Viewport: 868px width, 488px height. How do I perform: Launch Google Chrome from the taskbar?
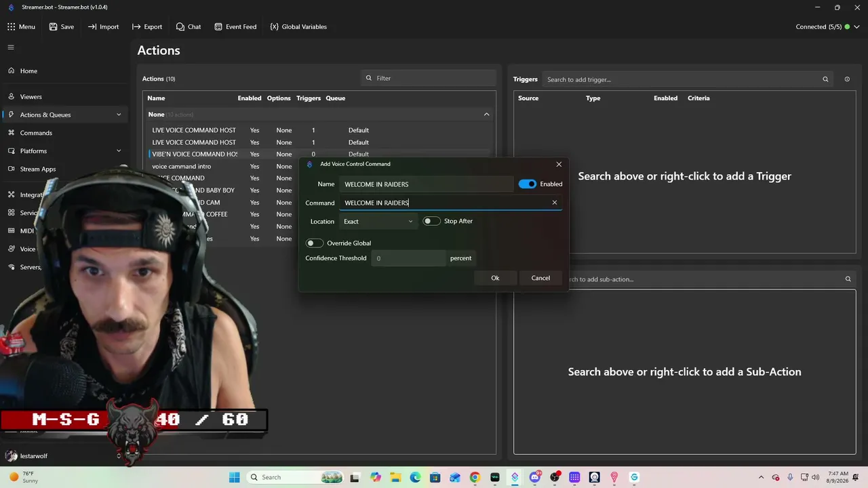[x=475, y=477]
